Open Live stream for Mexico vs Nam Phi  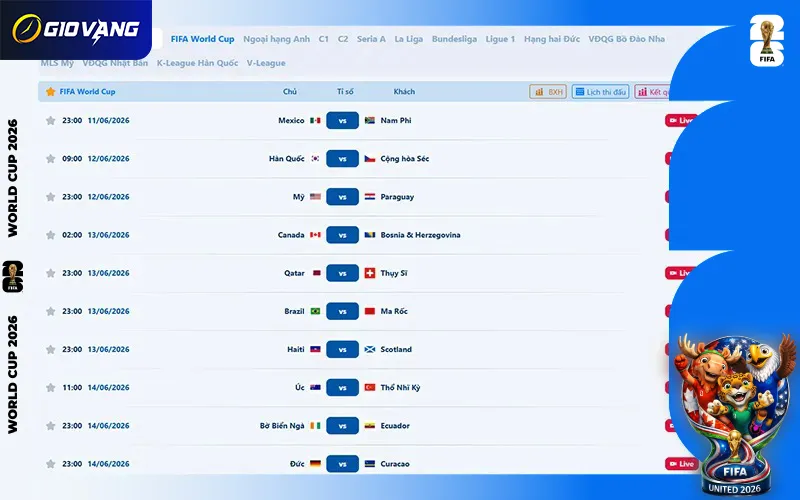(x=681, y=120)
